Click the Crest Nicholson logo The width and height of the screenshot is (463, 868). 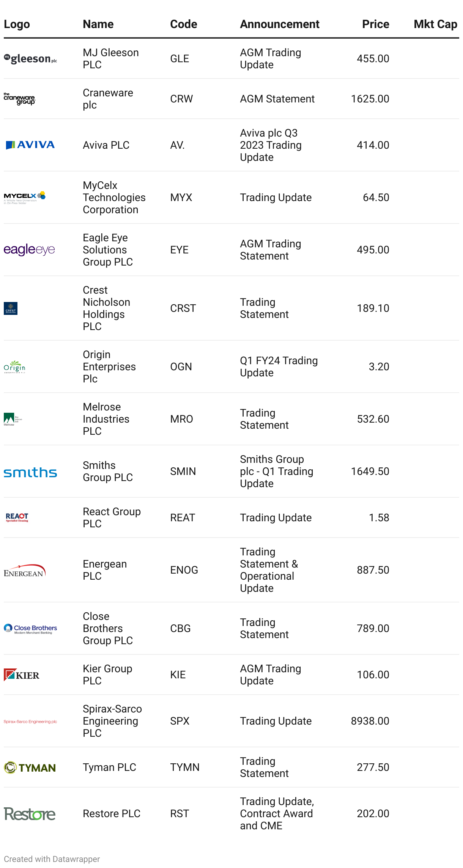point(11,308)
